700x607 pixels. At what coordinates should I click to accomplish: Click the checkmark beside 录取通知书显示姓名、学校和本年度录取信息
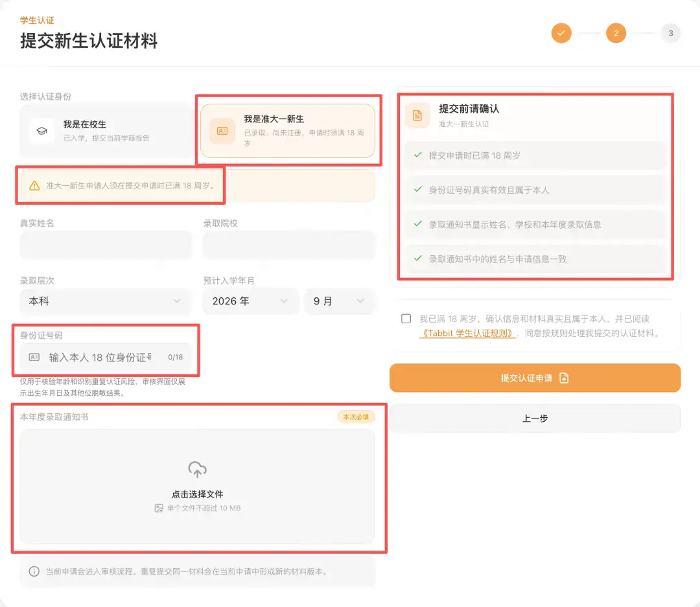pyautogui.click(x=418, y=223)
